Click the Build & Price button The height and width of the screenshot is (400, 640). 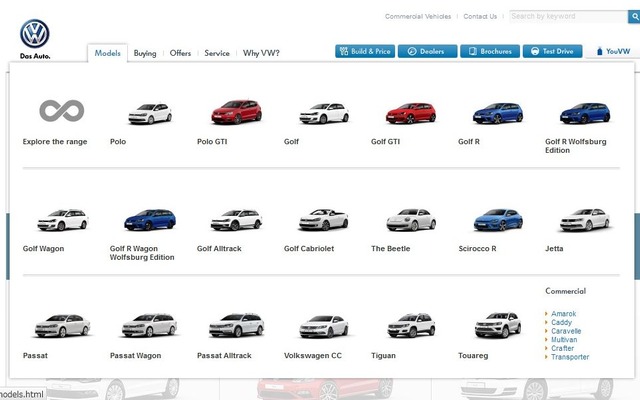click(365, 51)
